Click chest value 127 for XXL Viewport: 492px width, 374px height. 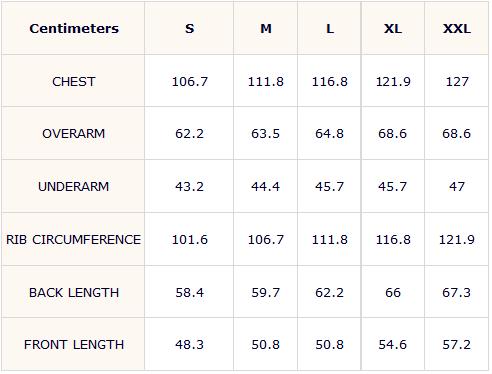pos(457,82)
